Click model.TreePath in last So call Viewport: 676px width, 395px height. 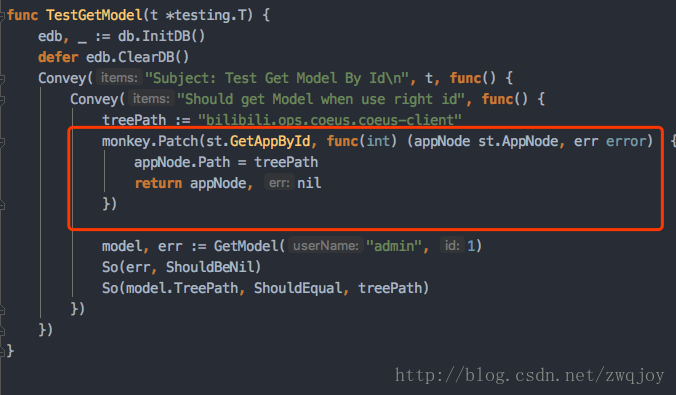click(182, 288)
